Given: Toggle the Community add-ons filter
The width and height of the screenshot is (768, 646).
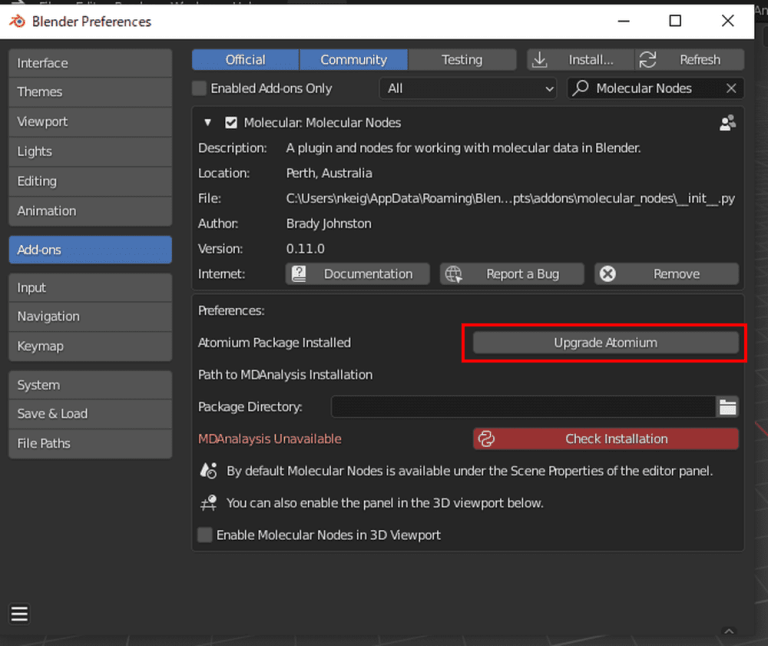Looking at the screenshot, I should 353,60.
